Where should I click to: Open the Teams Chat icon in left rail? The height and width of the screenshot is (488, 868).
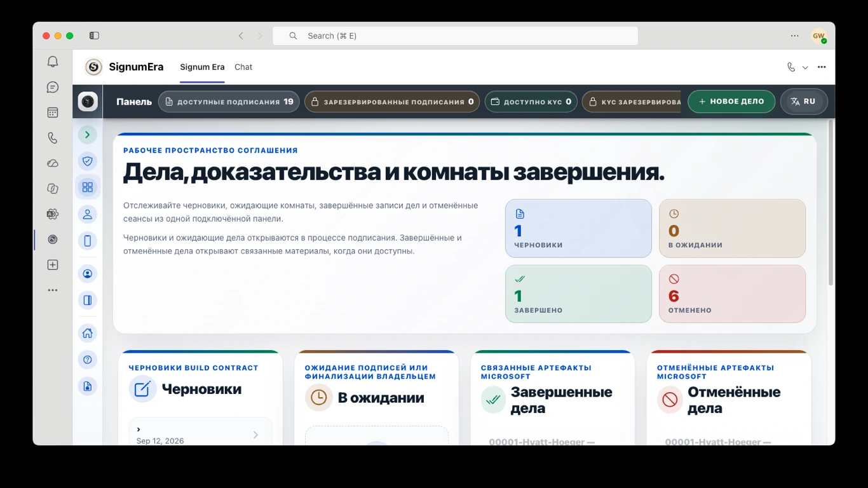click(x=53, y=87)
